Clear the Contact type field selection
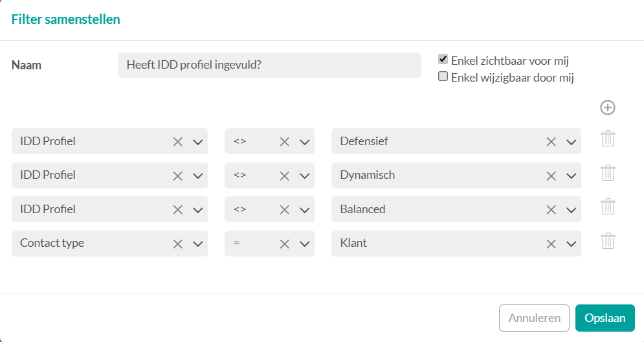This screenshot has width=644, height=342. click(178, 244)
